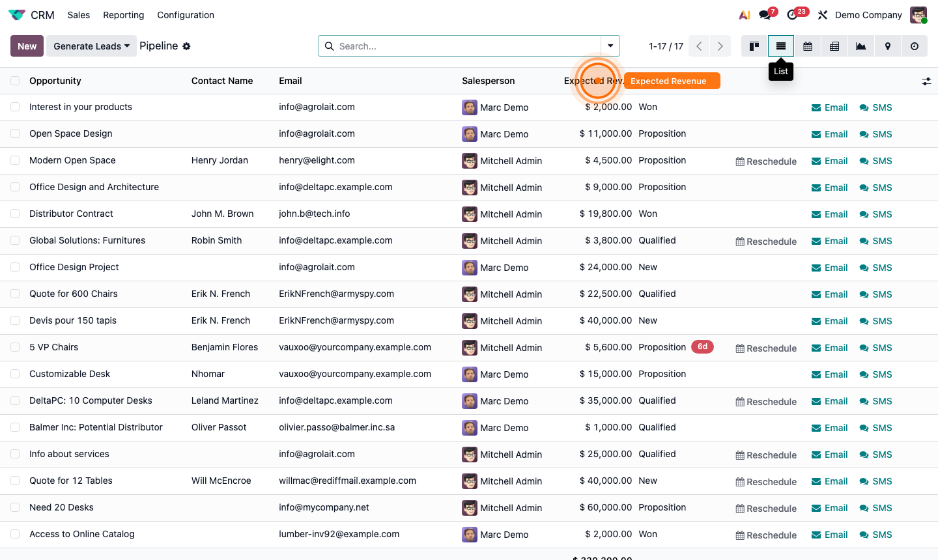Check the select-all checkbox in the header
This screenshot has width=938, height=560.
(x=15, y=81)
